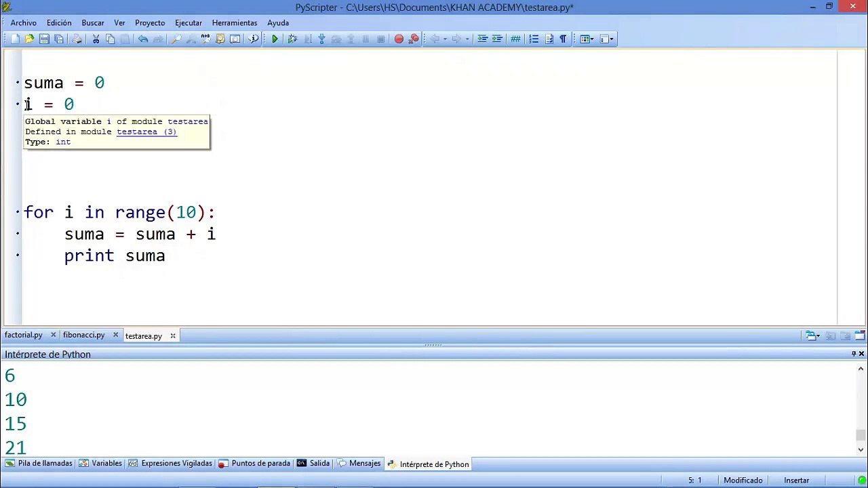
Task: Switch to the Mensajes panel
Action: click(359, 464)
